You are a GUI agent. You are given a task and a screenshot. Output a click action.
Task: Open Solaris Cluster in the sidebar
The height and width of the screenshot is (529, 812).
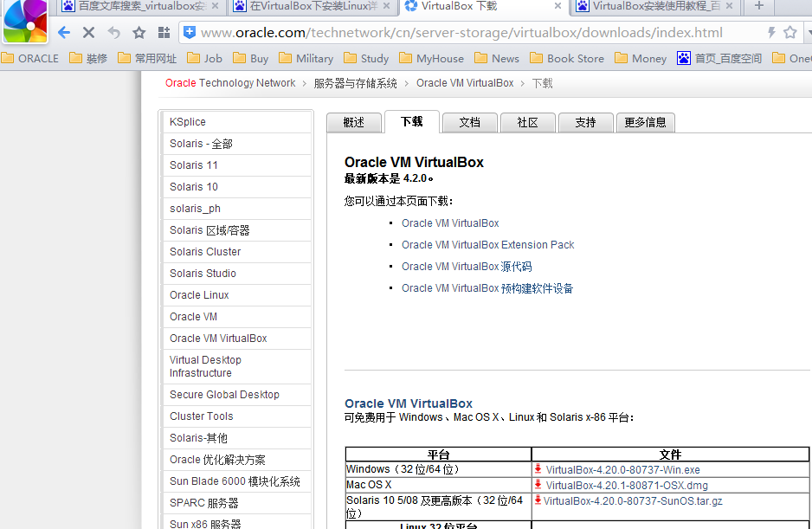pos(236,252)
